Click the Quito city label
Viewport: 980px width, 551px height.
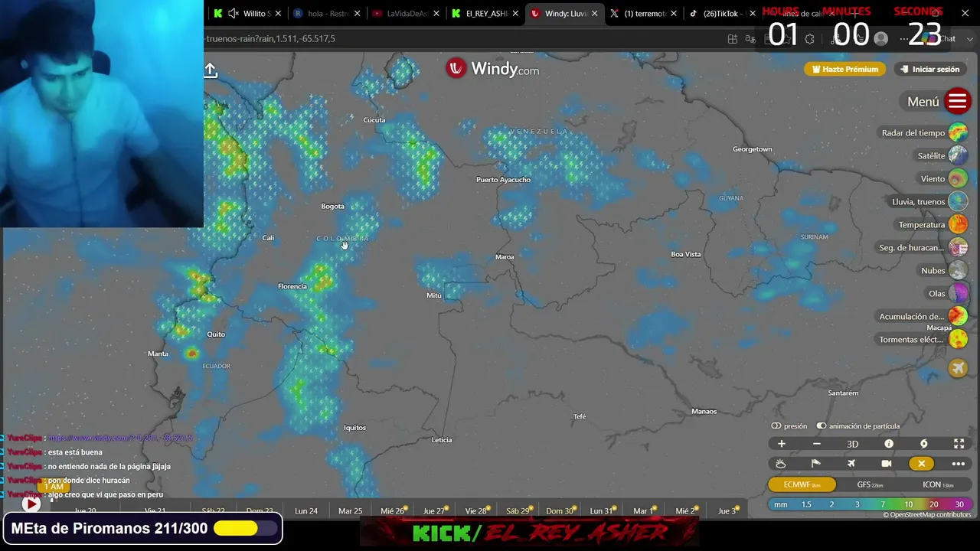[x=216, y=334]
